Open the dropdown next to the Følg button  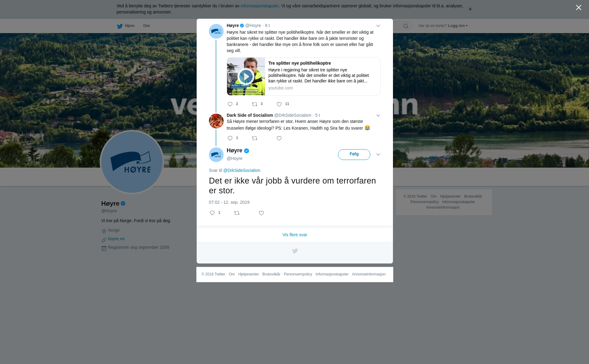pos(378,154)
